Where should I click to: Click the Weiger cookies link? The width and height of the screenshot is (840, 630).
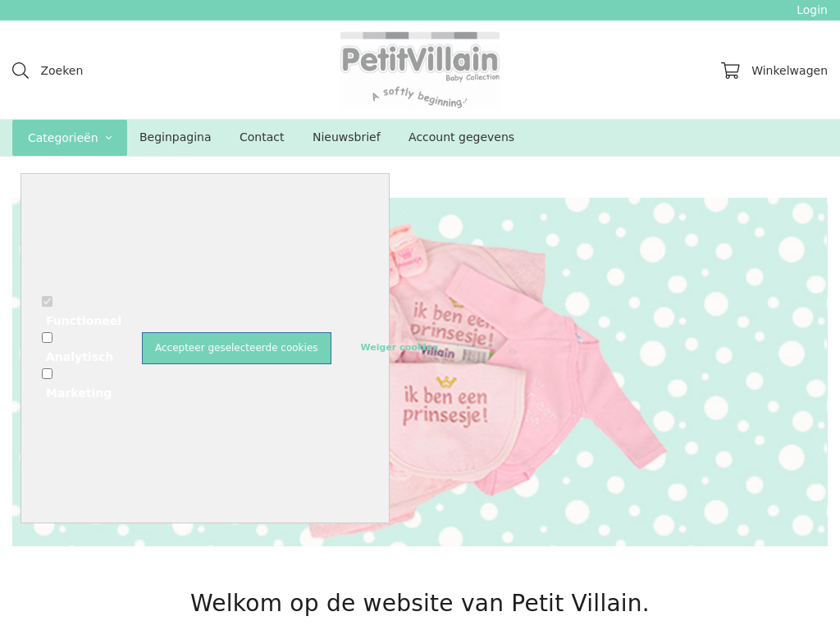pyautogui.click(x=399, y=347)
